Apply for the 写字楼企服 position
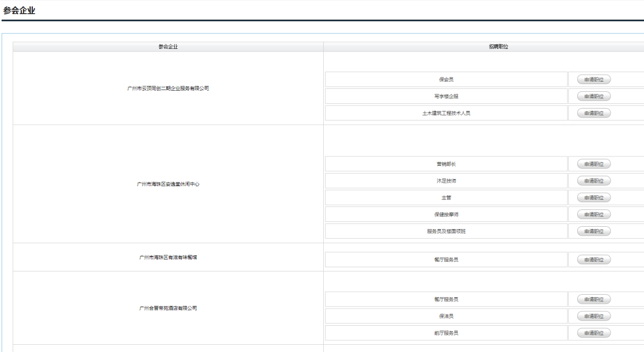The image size is (644, 352). [x=593, y=96]
